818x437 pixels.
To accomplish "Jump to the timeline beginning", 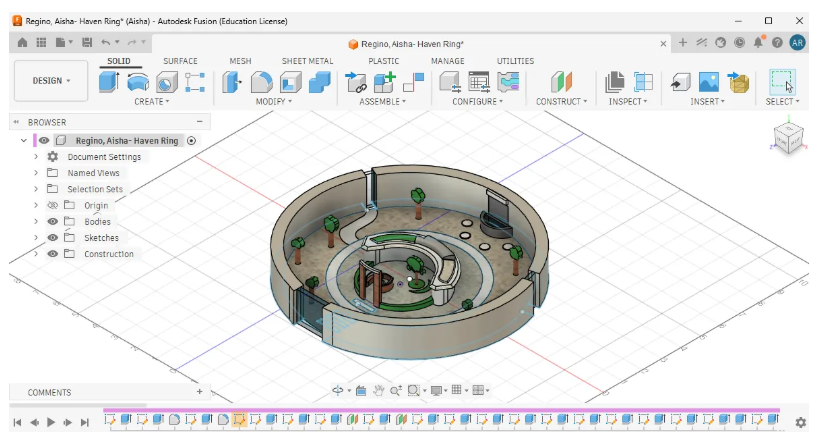I will (17, 422).
